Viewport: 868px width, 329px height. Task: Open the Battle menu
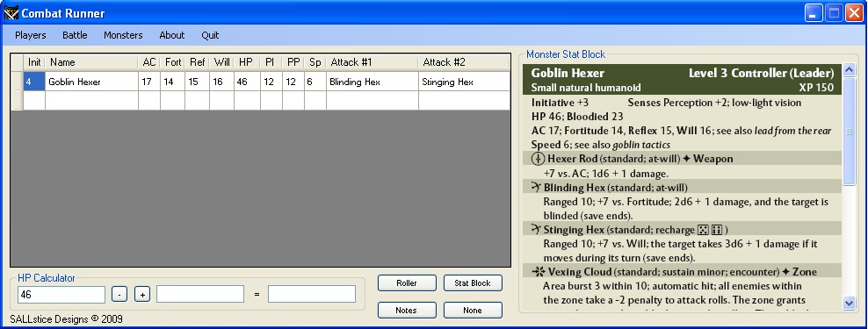pos(75,35)
